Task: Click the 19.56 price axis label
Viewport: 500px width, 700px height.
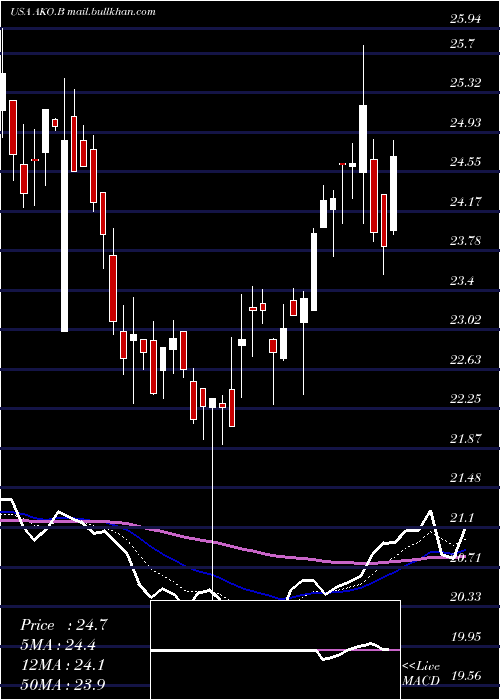Action: coord(466,676)
